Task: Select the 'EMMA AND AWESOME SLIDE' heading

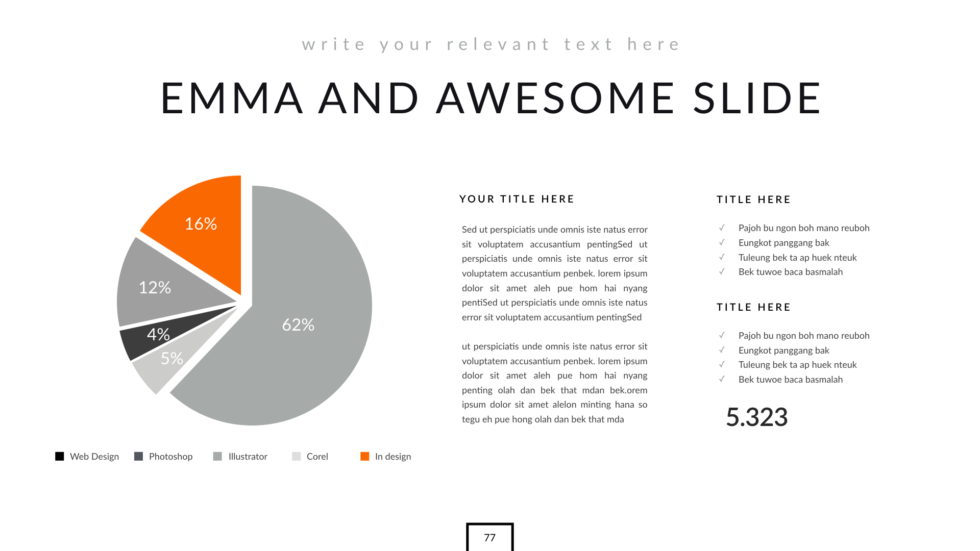Action: click(x=491, y=98)
